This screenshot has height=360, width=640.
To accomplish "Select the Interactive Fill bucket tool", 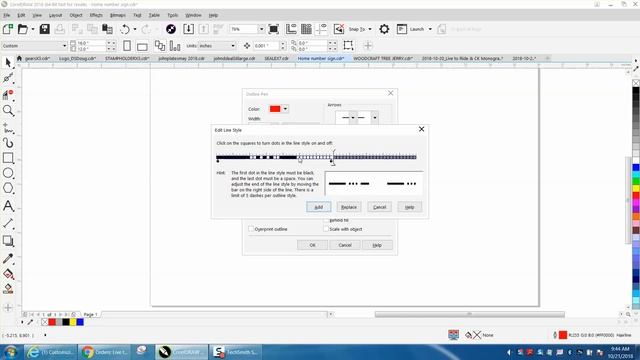I will 8,274.
